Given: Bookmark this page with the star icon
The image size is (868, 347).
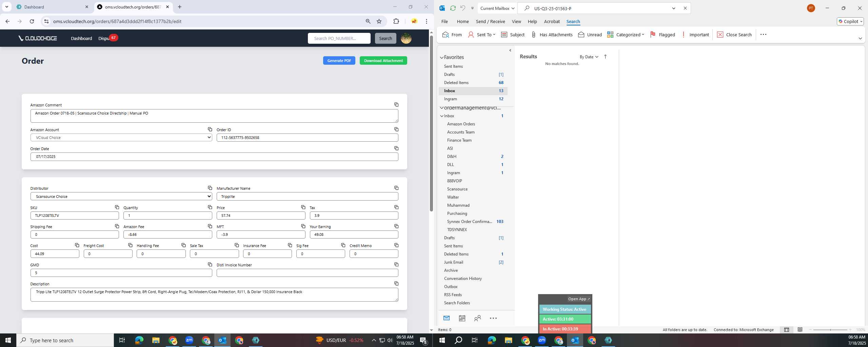Looking at the screenshot, I should point(379,21).
